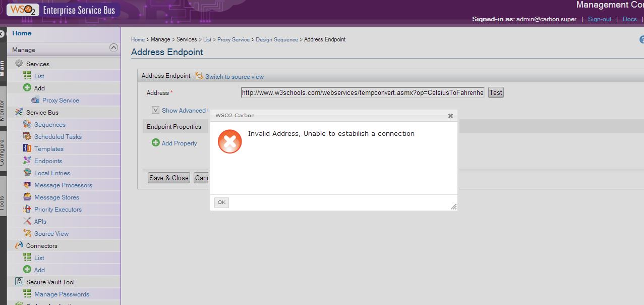Click the Sequences icon
644x305 pixels.
[27, 124]
